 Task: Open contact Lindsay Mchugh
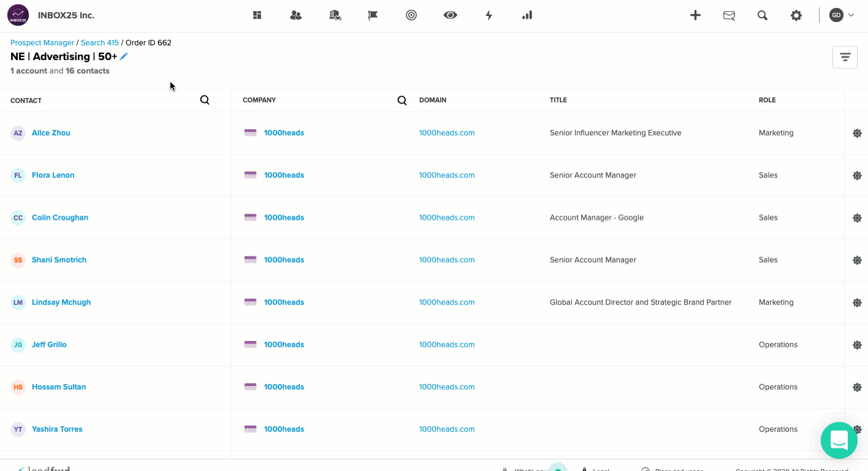(x=61, y=302)
